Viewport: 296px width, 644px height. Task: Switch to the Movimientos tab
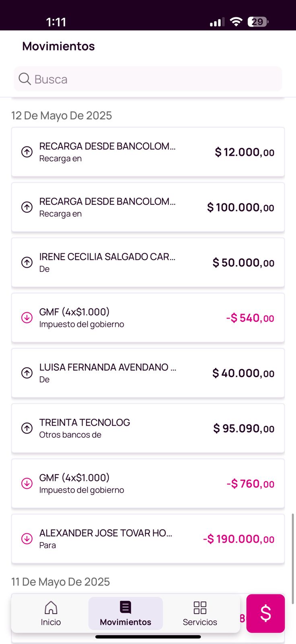(x=125, y=613)
